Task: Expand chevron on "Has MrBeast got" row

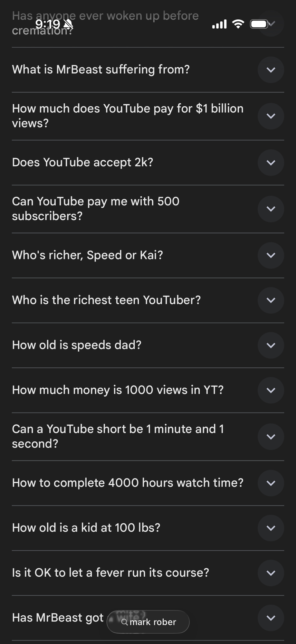Action: pos(271,618)
